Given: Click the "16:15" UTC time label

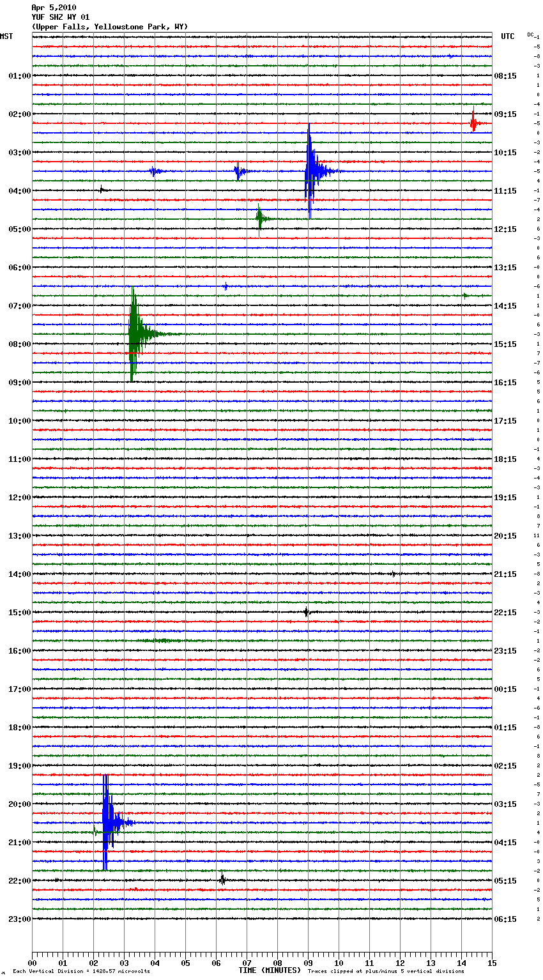Looking at the screenshot, I should 505,383.
